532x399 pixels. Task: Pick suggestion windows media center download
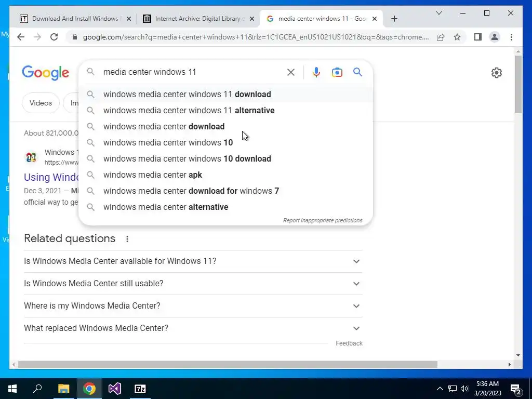coord(225,127)
